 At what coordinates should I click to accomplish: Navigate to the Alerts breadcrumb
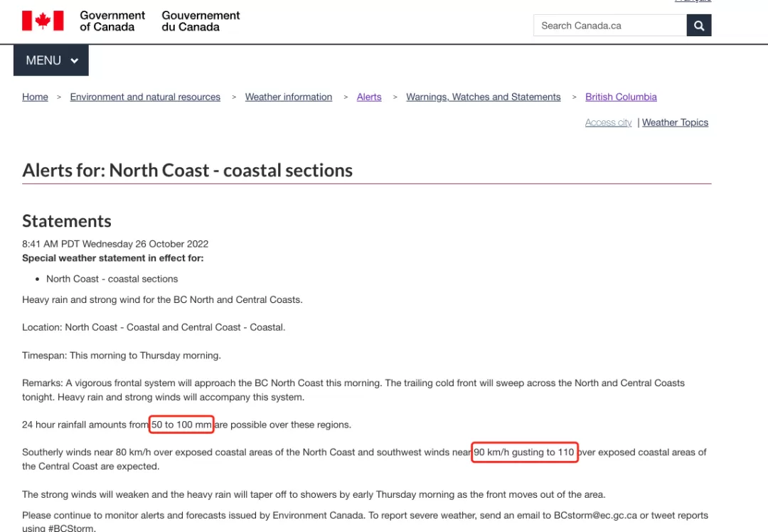coord(369,97)
